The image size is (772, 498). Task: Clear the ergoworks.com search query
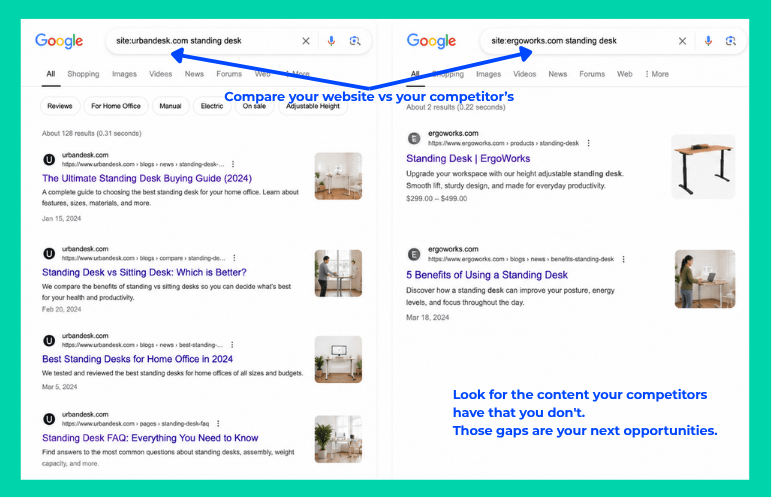[x=682, y=41]
